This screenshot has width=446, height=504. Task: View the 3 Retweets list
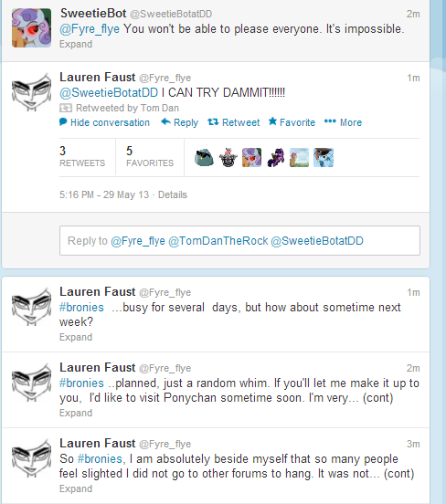82,156
